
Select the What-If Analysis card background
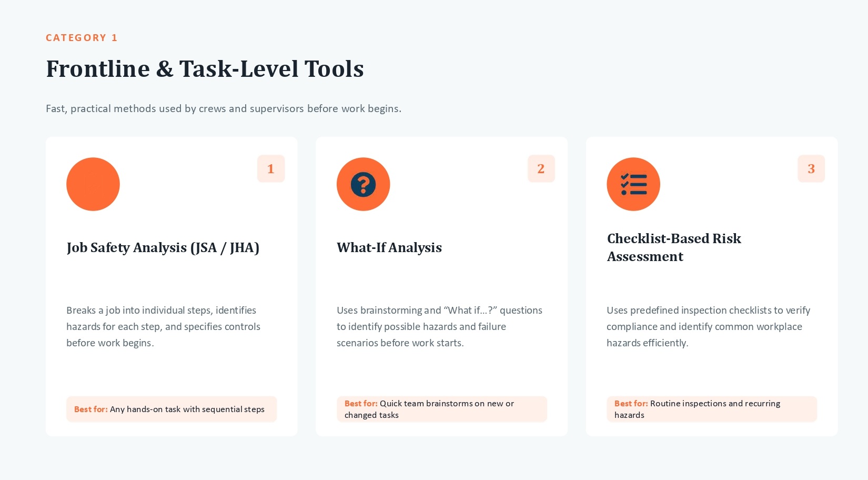(442, 286)
